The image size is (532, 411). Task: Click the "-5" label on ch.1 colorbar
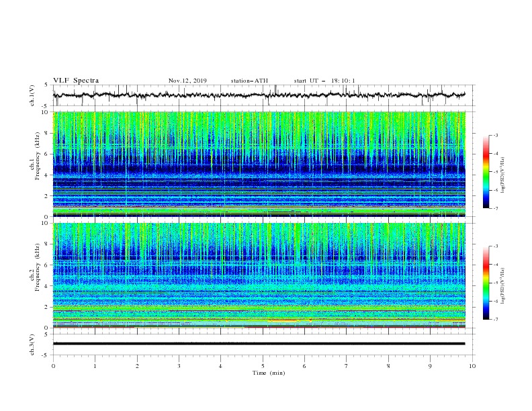click(496, 172)
